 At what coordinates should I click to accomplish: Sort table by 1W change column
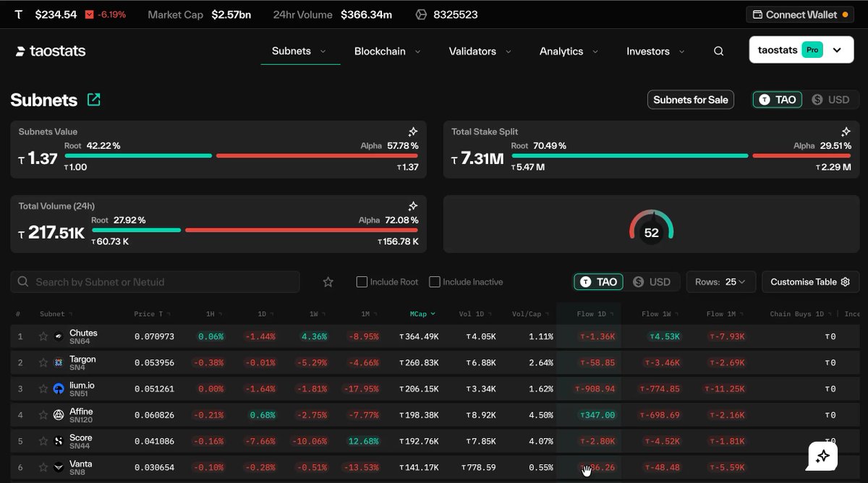tap(316, 314)
